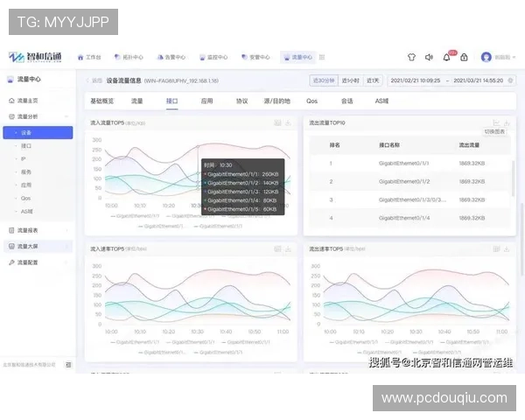The image size is (525, 420).
Task: Click the 智和信通 company logo
Action: [35, 57]
